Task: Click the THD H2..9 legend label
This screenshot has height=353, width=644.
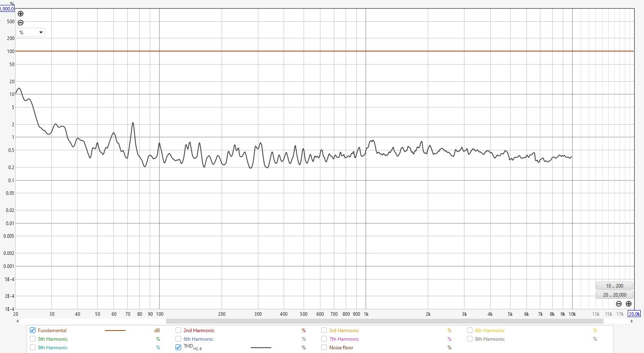Action: [193, 347]
